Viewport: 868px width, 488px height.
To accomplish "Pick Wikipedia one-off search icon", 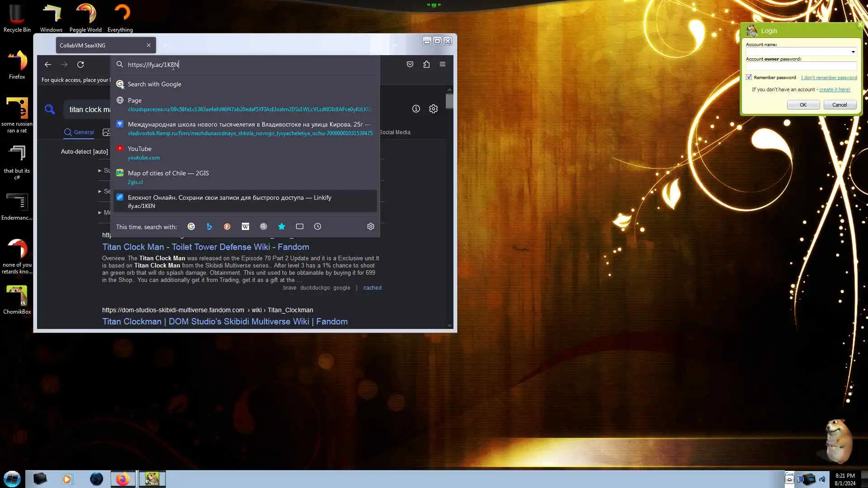I will [x=245, y=226].
